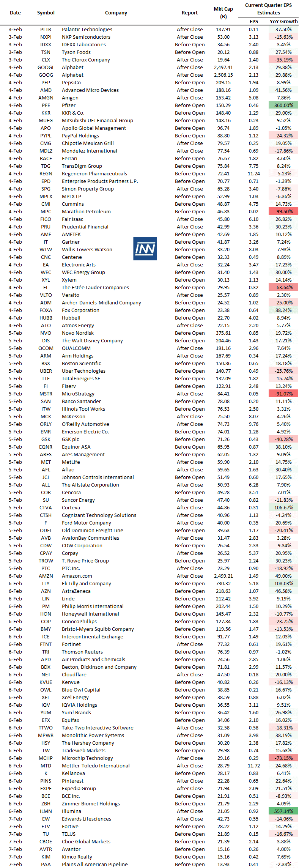This screenshot has height=868, width=299.
Task: Select MicroStrategy's red -91.07% growth cell
Action: (x=283, y=394)
